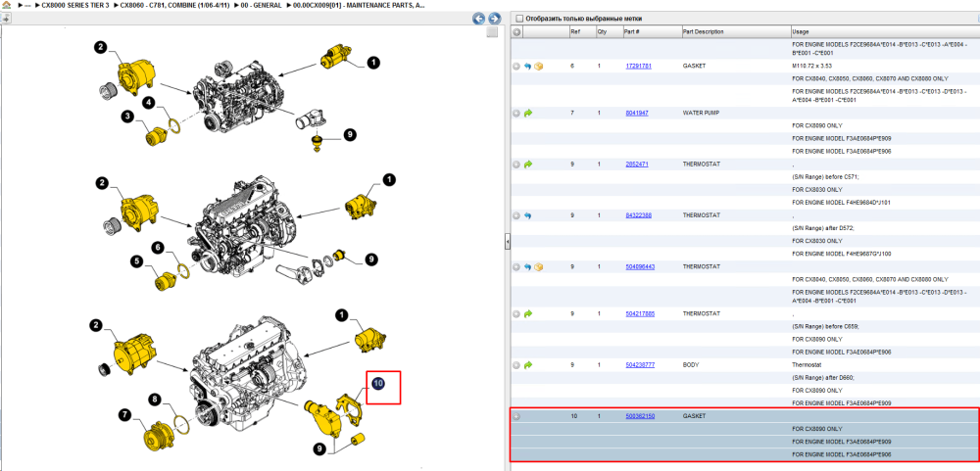Select callout 10 on the engine diagram
This screenshot has width=980, height=471.
(x=378, y=383)
